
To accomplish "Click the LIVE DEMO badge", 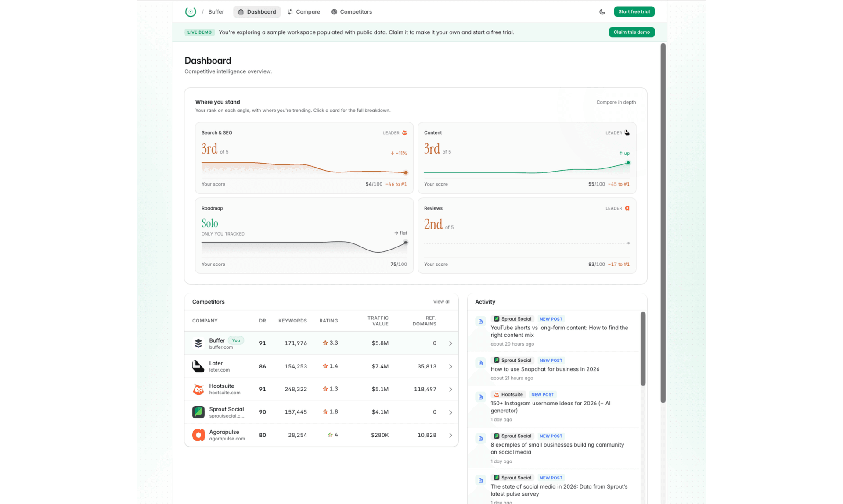I will tap(199, 32).
